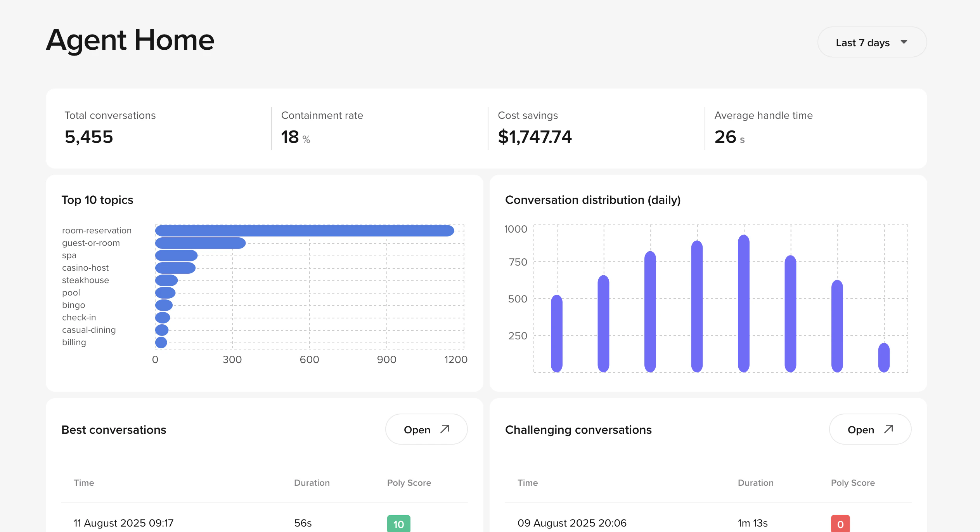980x532 pixels.
Task: Expand the caret on the date range selector
Action: click(x=904, y=42)
